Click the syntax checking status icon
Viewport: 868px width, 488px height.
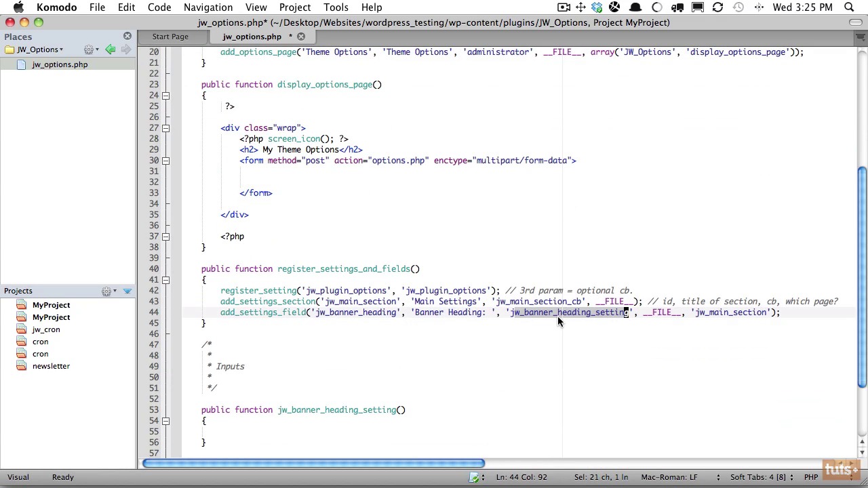[475, 477]
